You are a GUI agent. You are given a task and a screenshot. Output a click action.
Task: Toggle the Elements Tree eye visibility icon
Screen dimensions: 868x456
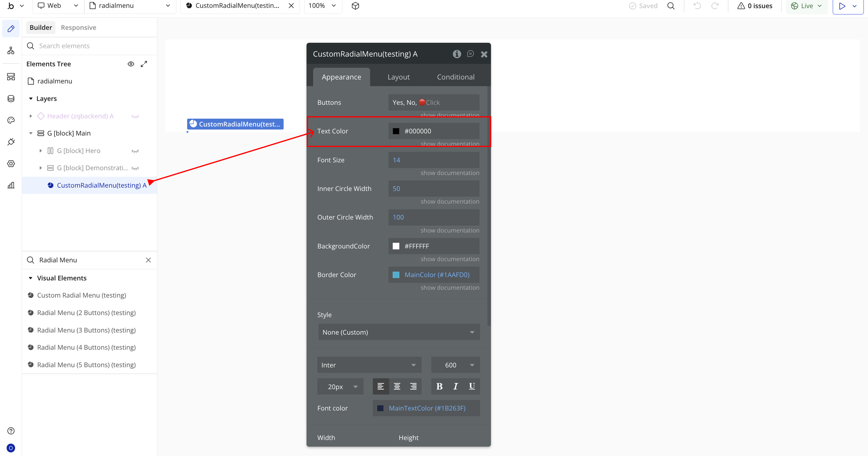[x=131, y=64]
